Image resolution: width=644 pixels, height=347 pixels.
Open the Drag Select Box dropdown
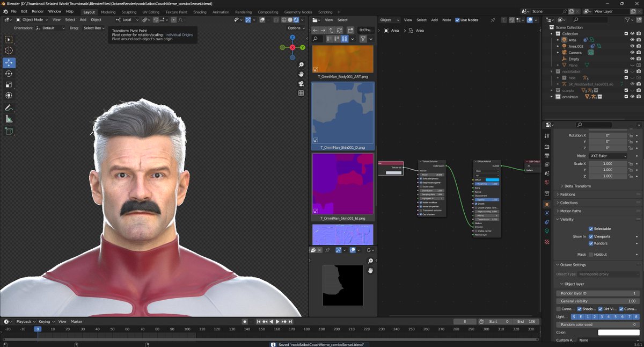(94, 28)
